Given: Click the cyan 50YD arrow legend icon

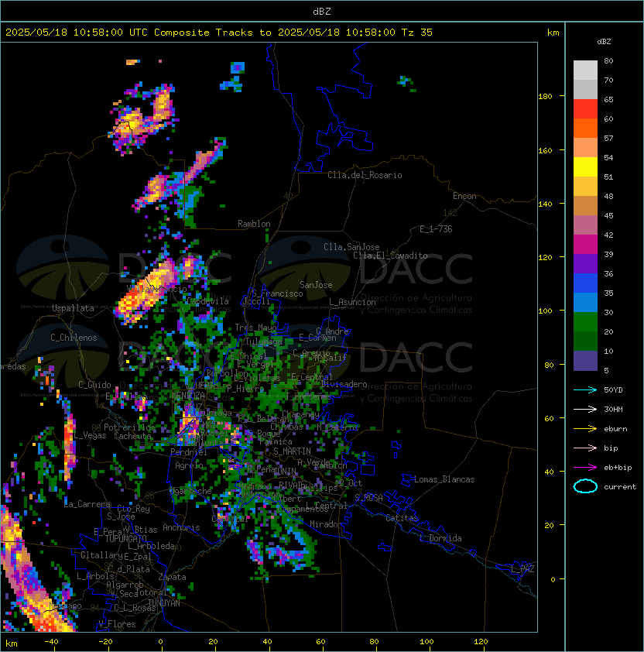Looking at the screenshot, I should 585,389.
